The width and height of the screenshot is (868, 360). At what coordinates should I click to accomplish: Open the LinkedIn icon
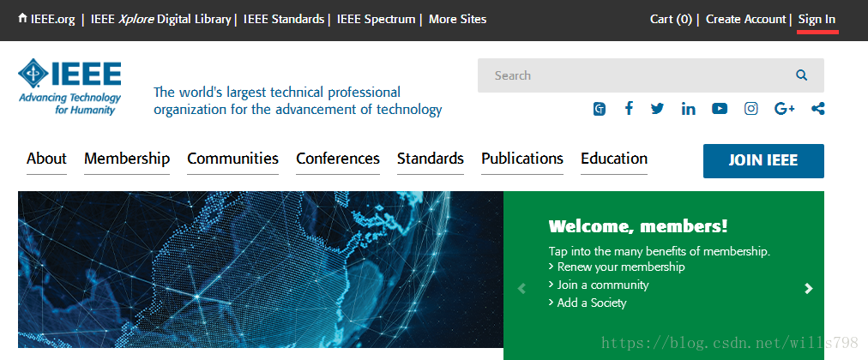[x=688, y=108]
